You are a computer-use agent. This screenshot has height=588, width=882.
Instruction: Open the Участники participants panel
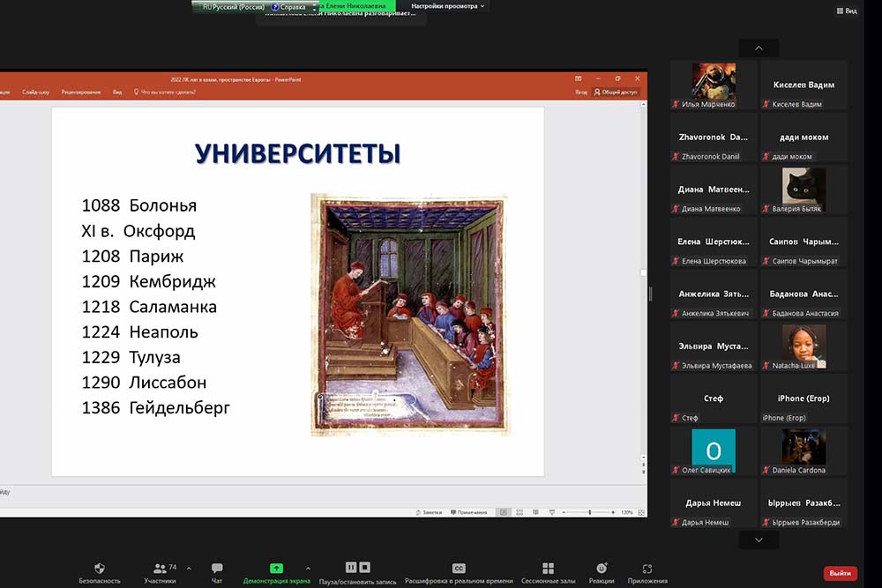click(160, 569)
